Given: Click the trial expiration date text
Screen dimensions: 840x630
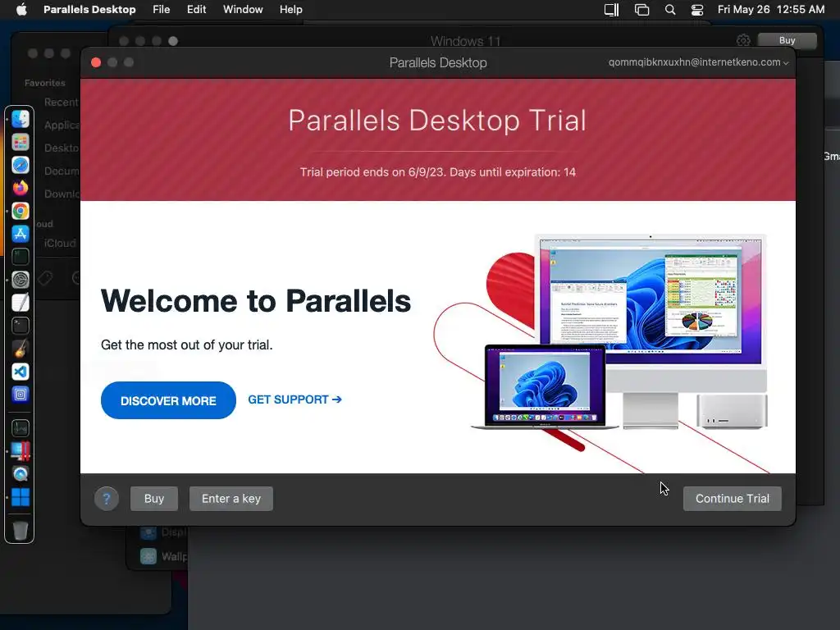Looking at the screenshot, I should [x=438, y=172].
